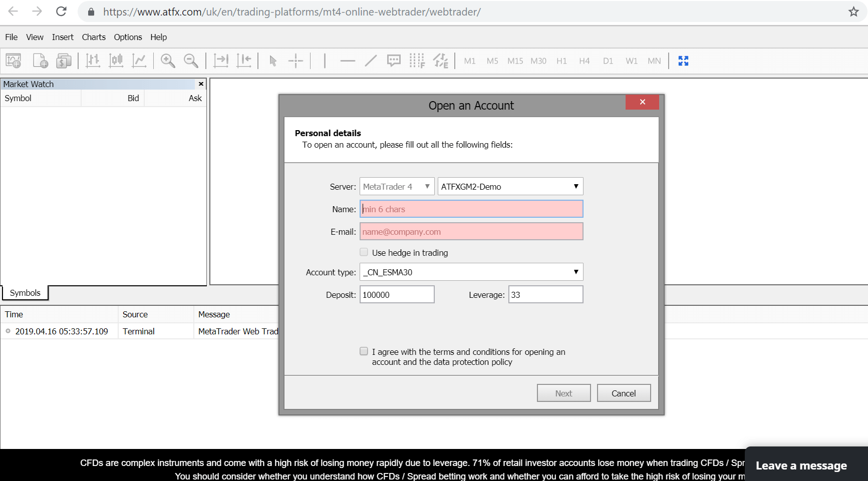
Task: Select the Vertical Line drawing tool
Action: click(325, 61)
